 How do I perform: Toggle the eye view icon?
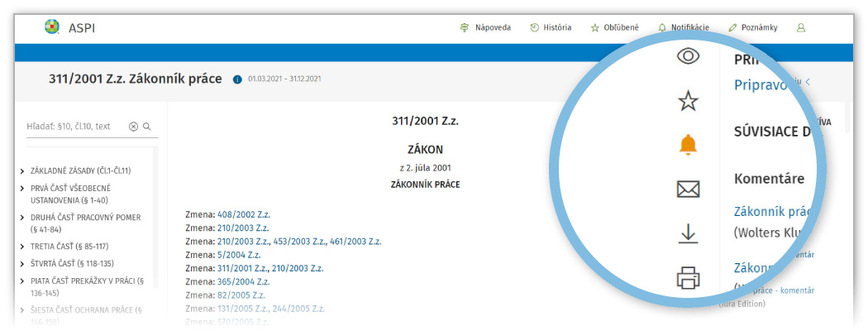click(688, 56)
